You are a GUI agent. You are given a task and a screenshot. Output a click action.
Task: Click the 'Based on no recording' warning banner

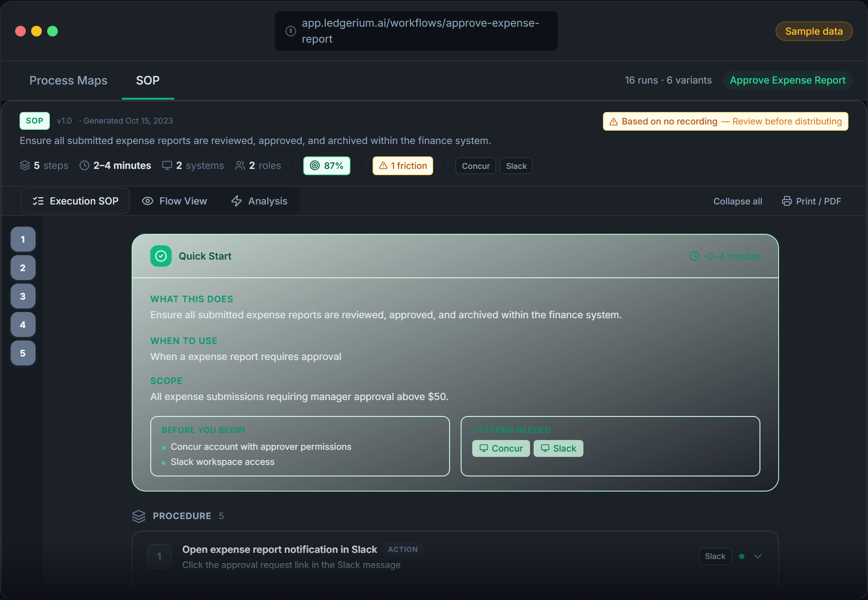click(726, 121)
